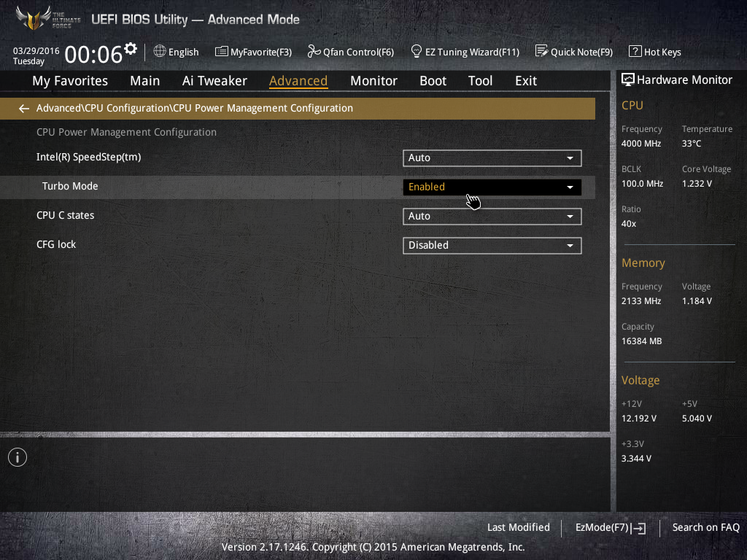Click the info circle icon
Viewport: 747px width, 560px height.
coord(18,457)
